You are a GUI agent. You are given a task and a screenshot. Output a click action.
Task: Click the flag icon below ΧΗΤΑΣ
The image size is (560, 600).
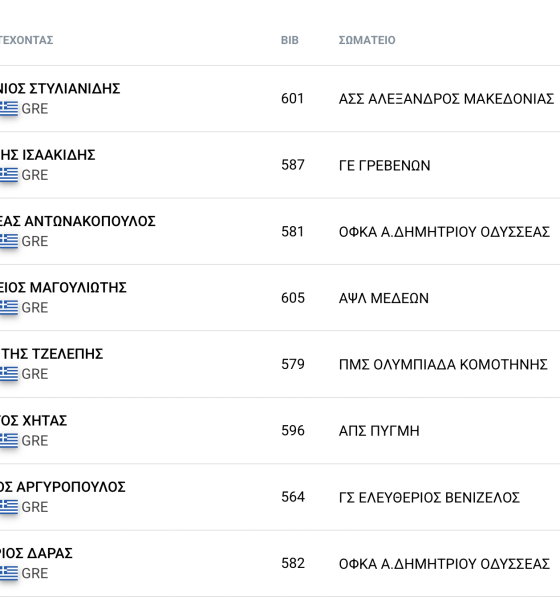[9, 440]
